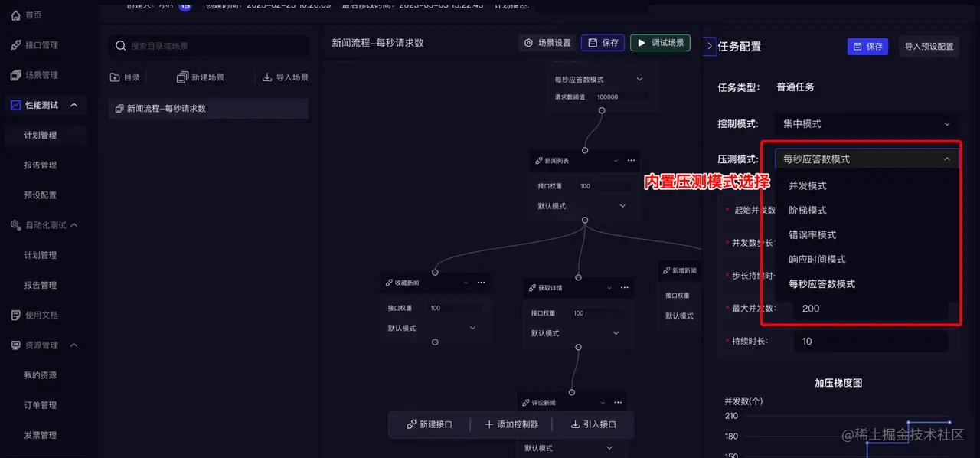Open 默认模式 dropdown on 获取详情 node
The image size is (980, 458).
pyautogui.click(x=575, y=333)
